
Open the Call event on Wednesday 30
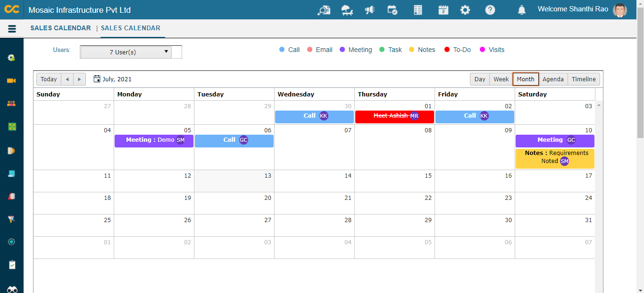click(314, 117)
